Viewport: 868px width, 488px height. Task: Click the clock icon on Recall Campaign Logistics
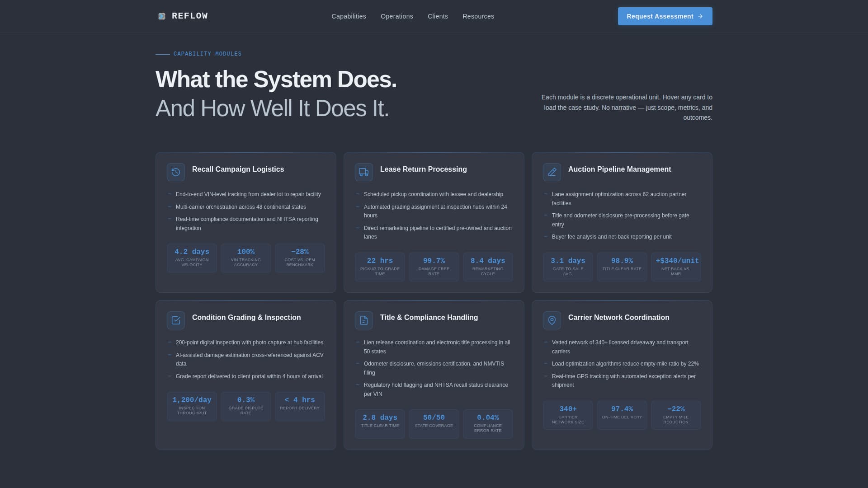176,172
